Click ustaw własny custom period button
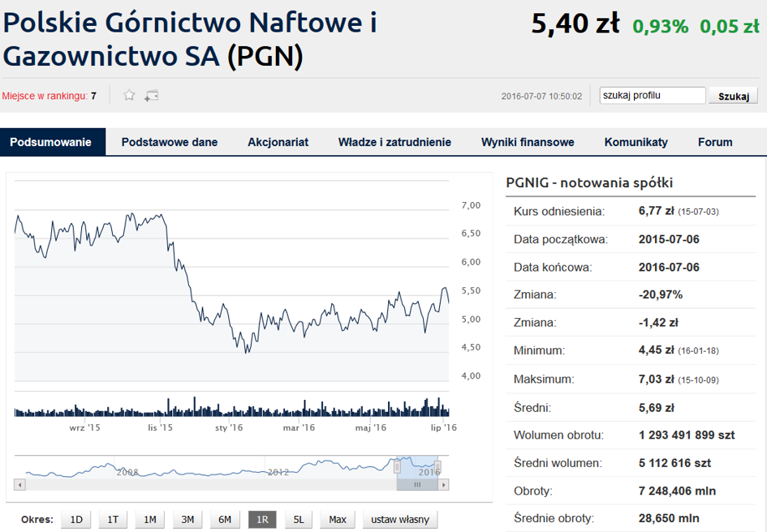The height and width of the screenshot is (532, 767). 400,519
